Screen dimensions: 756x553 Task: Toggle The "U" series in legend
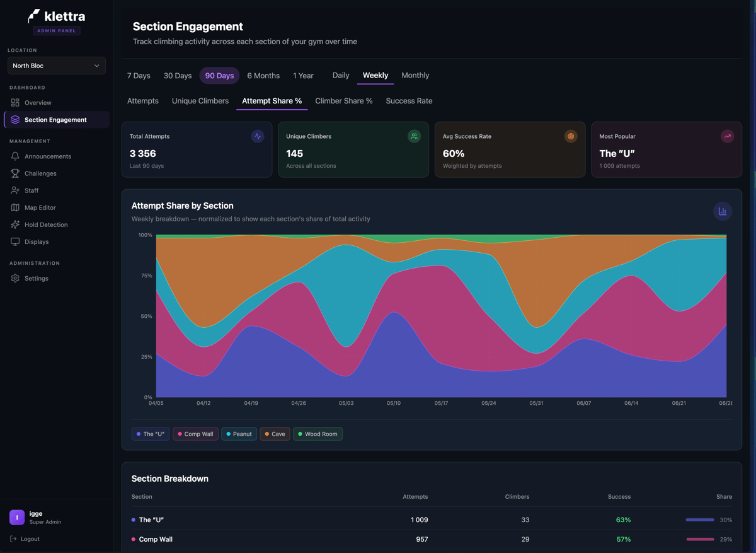coord(151,434)
